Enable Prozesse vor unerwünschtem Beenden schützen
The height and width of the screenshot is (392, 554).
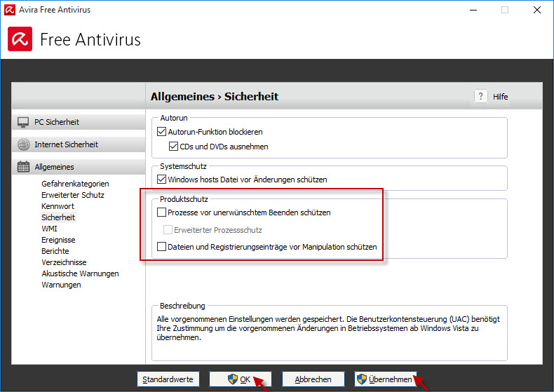tap(161, 212)
